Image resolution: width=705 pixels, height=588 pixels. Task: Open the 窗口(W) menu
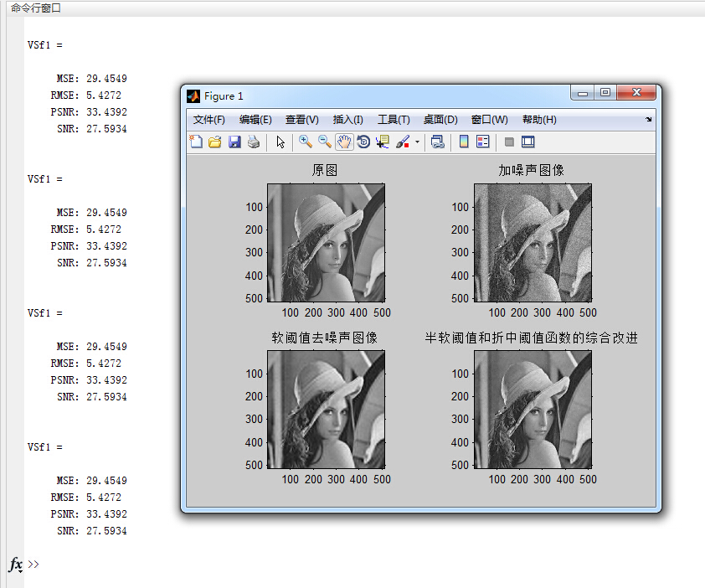click(x=490, y=120)
